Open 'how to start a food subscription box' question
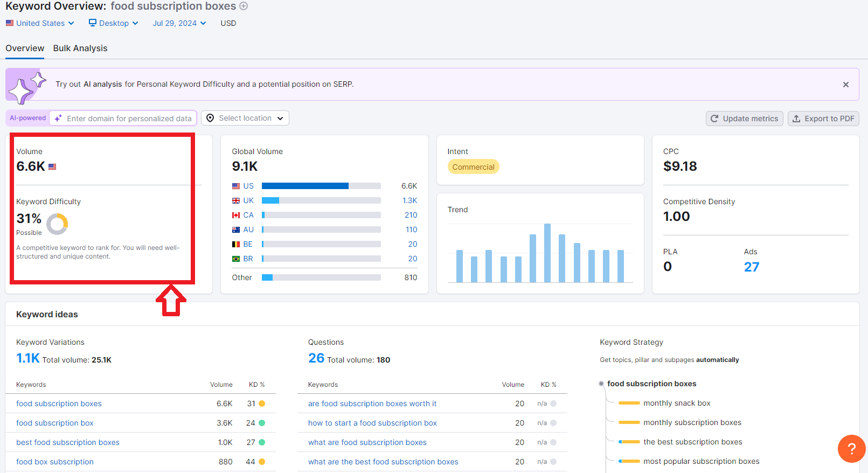This screenshot has height=473, width=868. [x=372, y=423]
